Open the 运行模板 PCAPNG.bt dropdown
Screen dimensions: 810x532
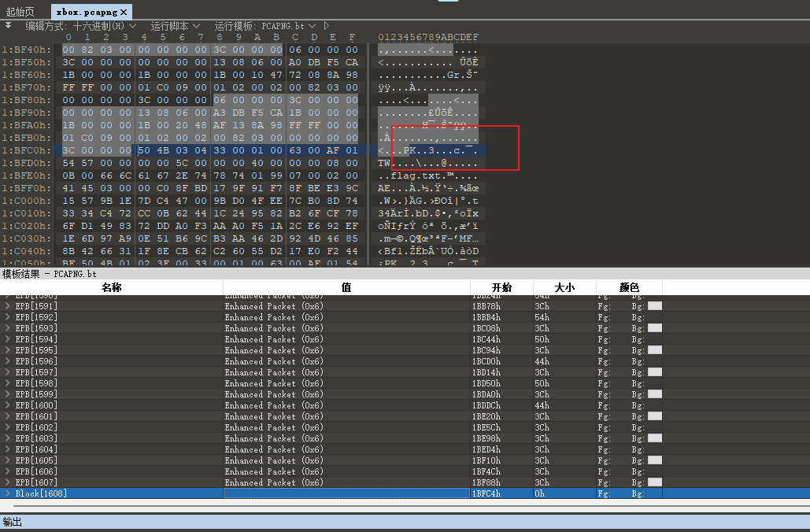point(266,26)
